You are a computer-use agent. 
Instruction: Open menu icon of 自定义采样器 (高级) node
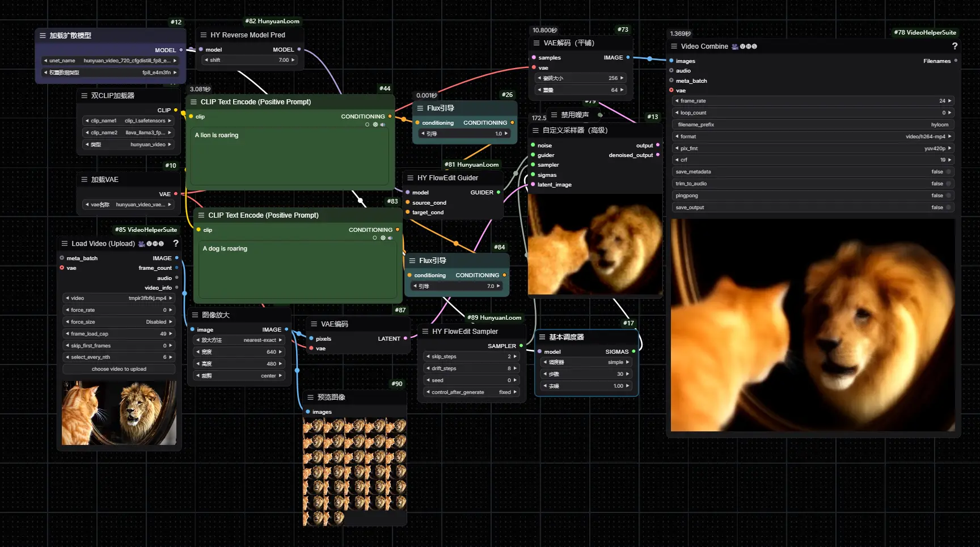535,130
